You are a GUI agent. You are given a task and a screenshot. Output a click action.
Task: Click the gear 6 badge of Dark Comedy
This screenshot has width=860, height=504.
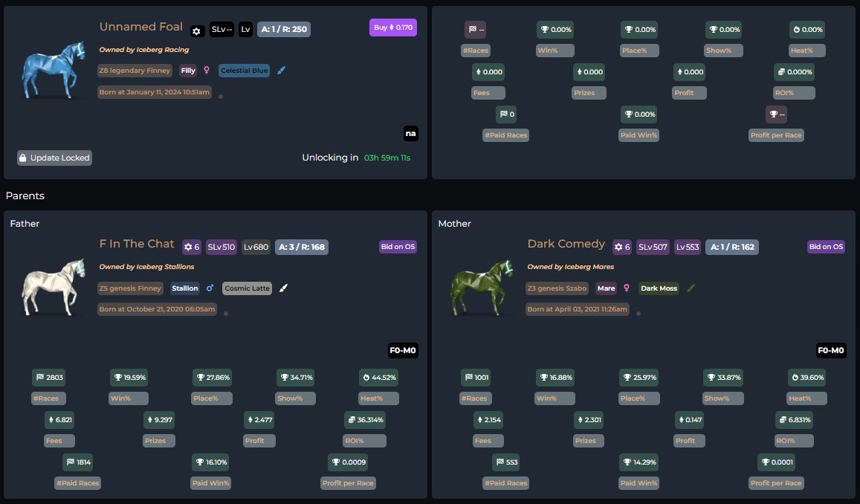point(622,247)
